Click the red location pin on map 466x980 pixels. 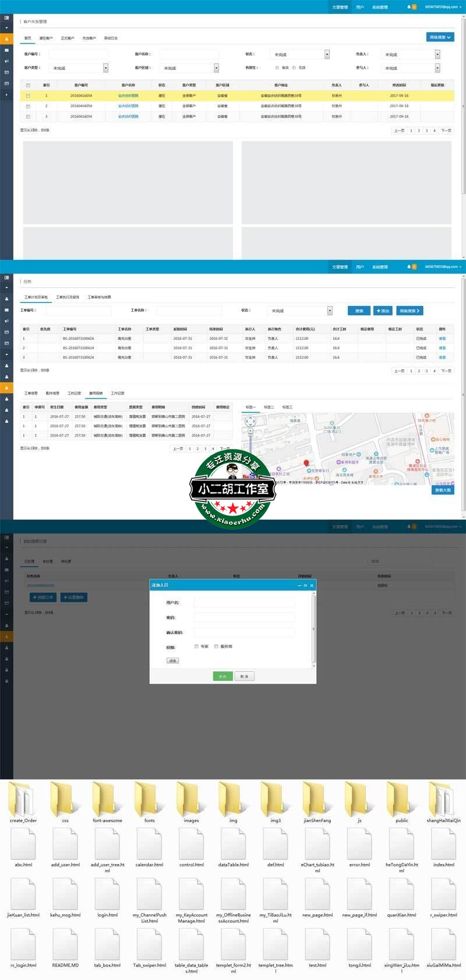(x=307, y=463)
